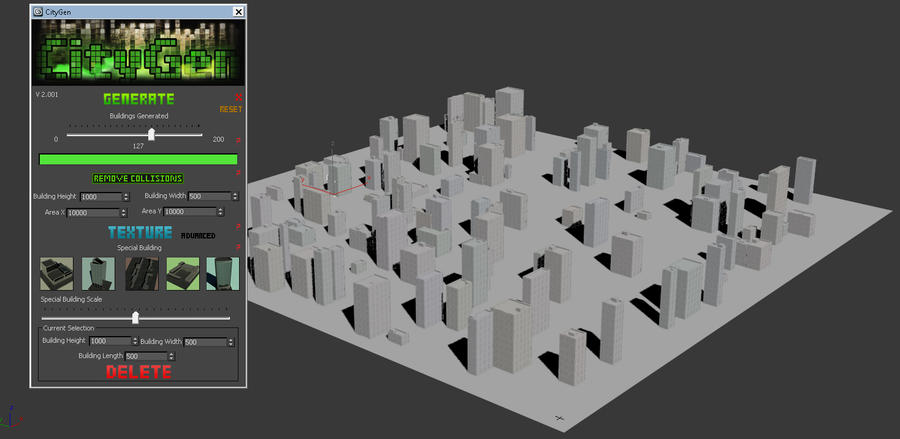Click top Building Height field showing 1000
This screenshot has width=900, height=439.
[x=101, y=197]
